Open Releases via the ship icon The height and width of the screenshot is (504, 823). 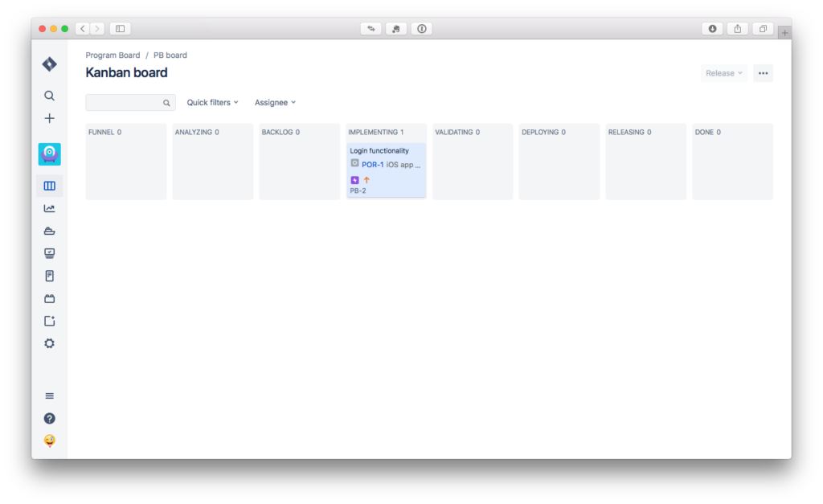tap(49, 231)
